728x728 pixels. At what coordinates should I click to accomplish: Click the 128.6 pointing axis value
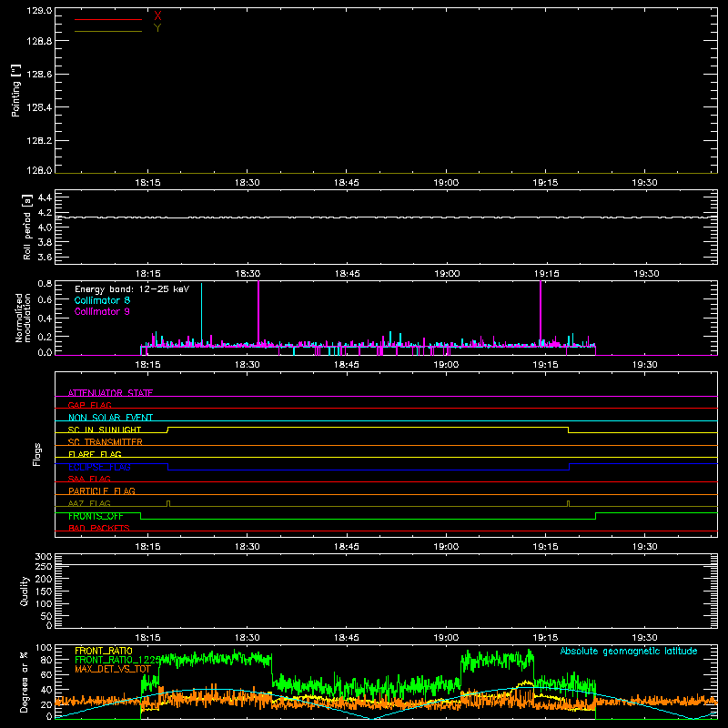pos(39,75)
